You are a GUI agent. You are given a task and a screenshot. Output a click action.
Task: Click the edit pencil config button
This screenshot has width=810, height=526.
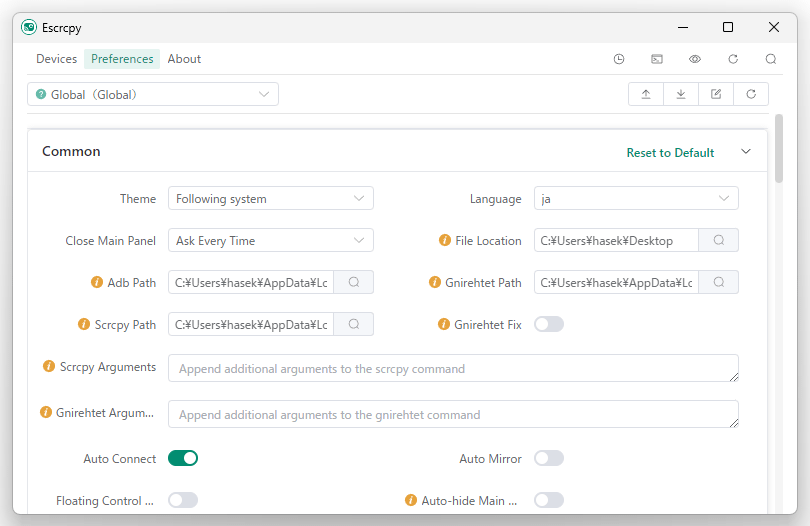[x=716, y=94]
